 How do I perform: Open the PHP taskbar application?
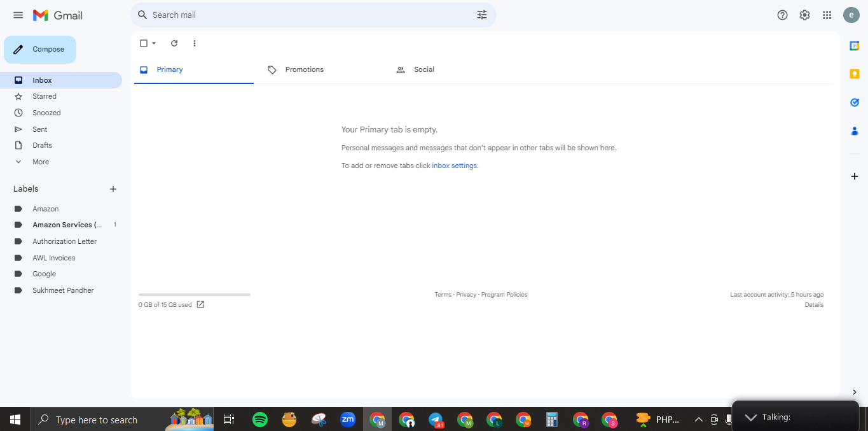[658, 420]
